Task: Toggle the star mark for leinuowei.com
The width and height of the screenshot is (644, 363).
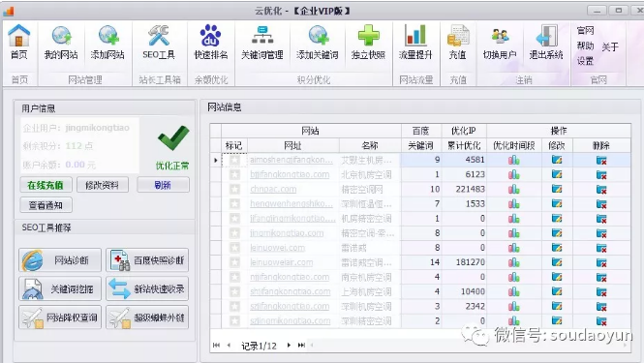Action: point(234,248)
